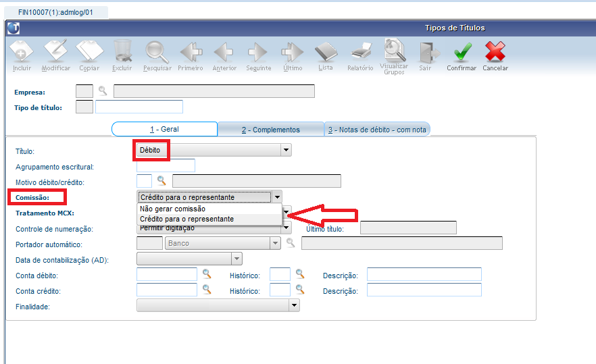Open Pesquisar magnifier tool
This screenshot has height=364, width=596.
tap(157, 52)
